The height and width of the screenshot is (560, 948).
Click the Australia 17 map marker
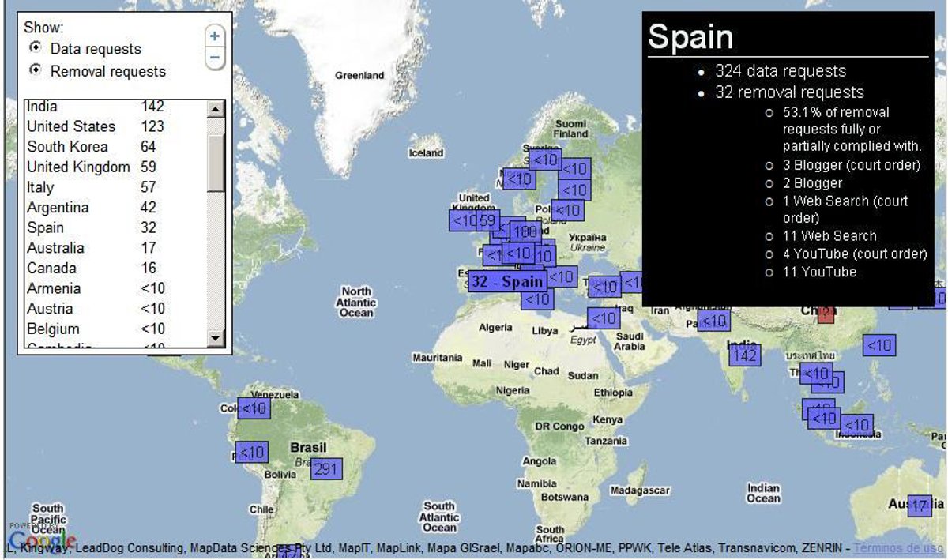(x=920, y=506)
